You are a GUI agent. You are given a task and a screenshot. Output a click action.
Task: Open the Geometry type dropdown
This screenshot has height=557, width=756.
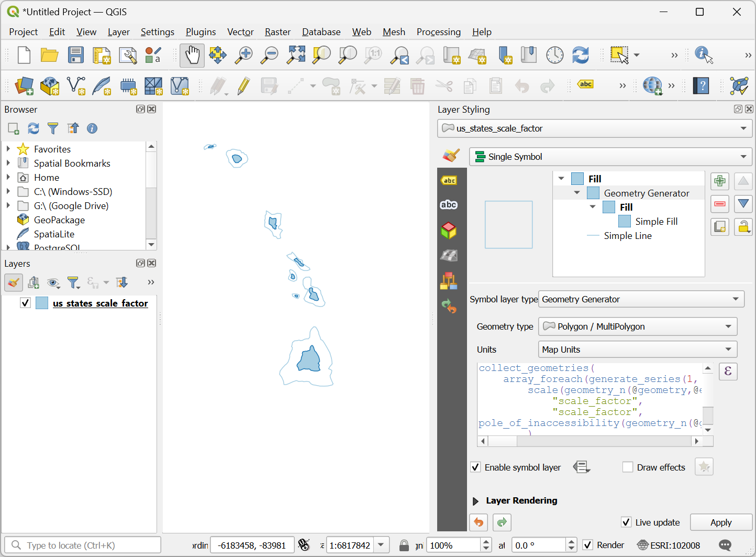point(638,326)
